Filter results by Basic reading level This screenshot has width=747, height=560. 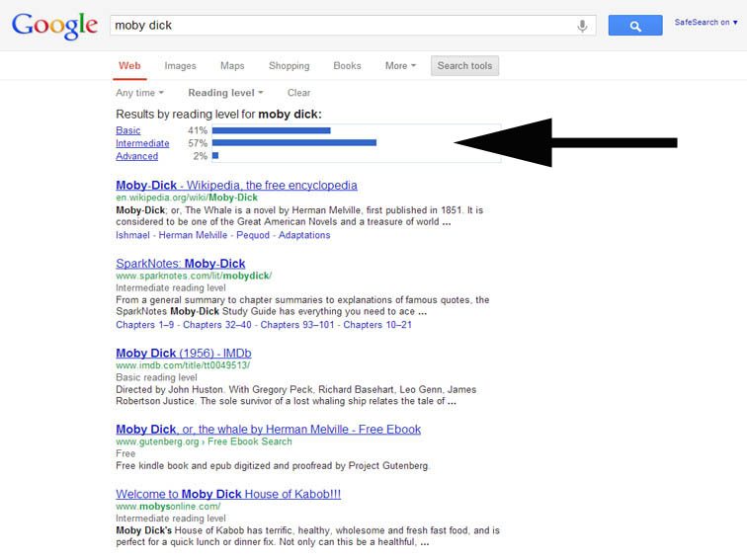(128, 130)
